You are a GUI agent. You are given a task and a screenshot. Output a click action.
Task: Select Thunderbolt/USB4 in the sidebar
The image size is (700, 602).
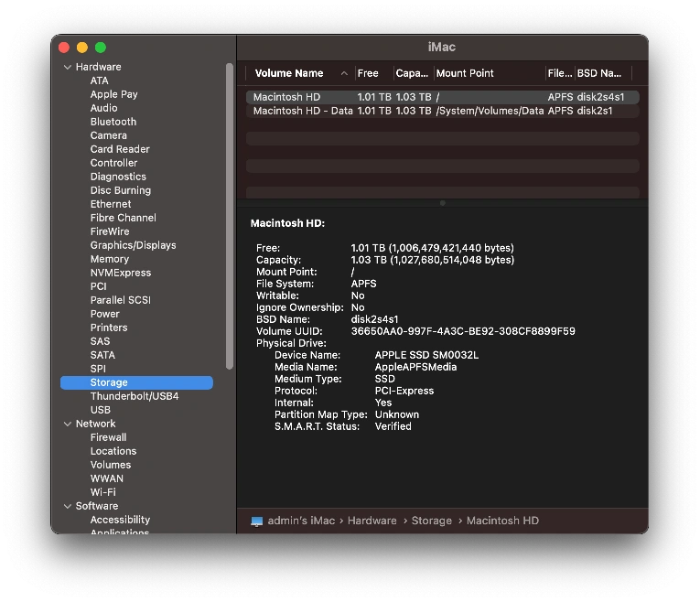coord(135,396)
